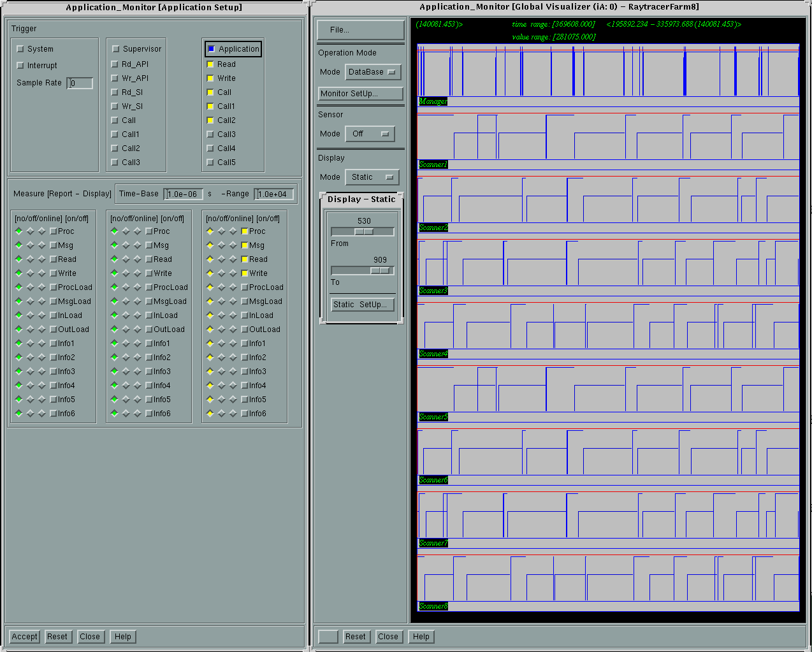The image size is (812, 652).
Task: Toggle the Application trigger checkbox
Action: pos(211,49)
